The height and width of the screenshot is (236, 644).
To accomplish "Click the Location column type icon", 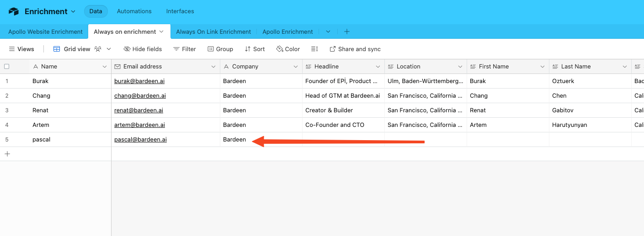I will [x=391, y=67].
